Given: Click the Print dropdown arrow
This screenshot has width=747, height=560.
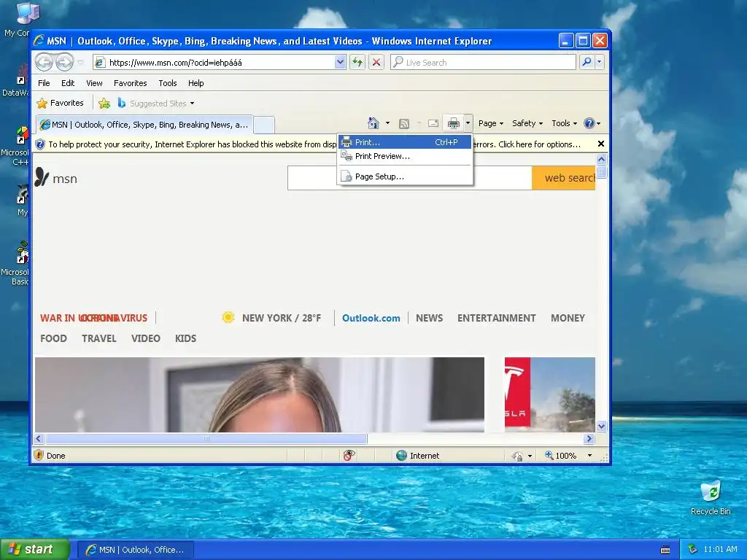Looking at the screenshot, I should click(x=468, y=123).
